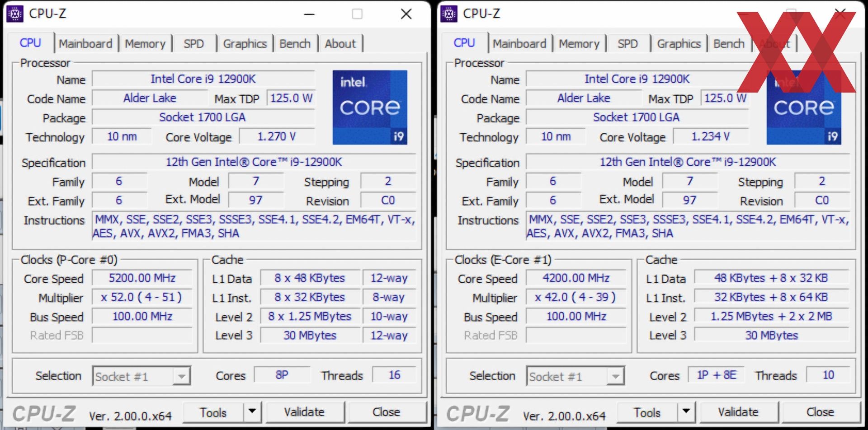This screenshot has height=430, width=868.
Task: Click the Validate button in left window
Action: click(x=305, y=412)
